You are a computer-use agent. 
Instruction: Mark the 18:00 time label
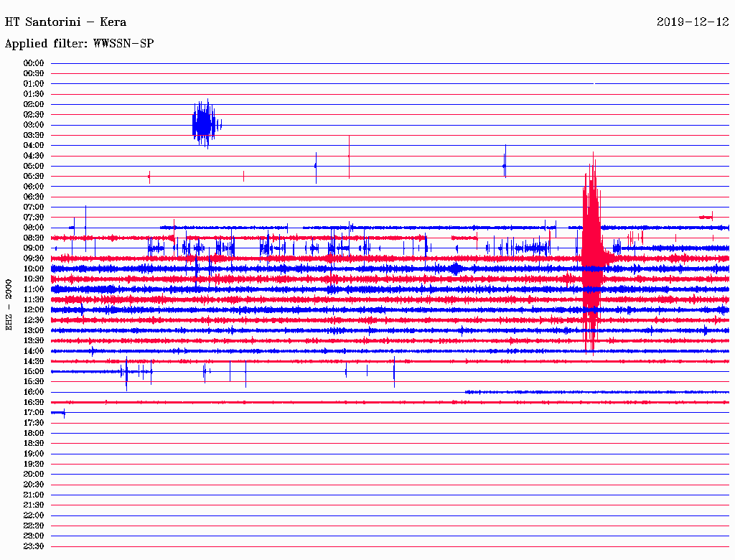(x=34, y=433)
